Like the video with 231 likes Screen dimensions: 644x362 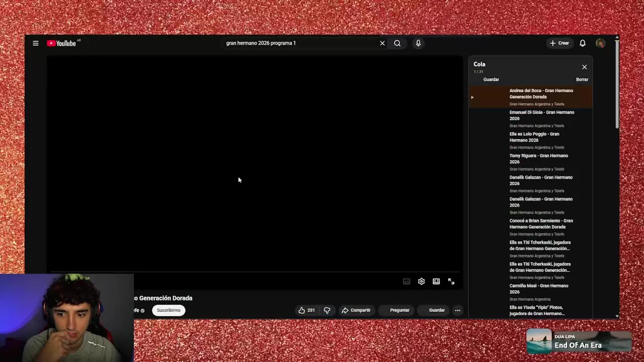pos(306,310)
